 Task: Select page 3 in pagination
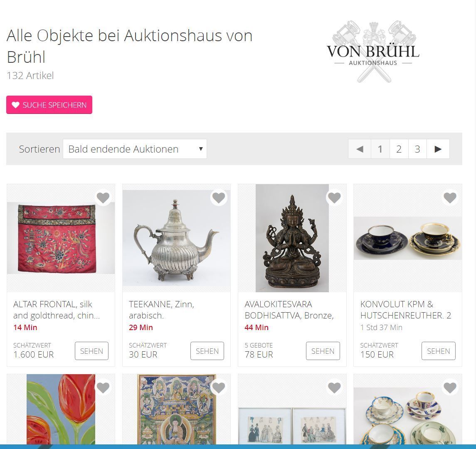point(417,149)
